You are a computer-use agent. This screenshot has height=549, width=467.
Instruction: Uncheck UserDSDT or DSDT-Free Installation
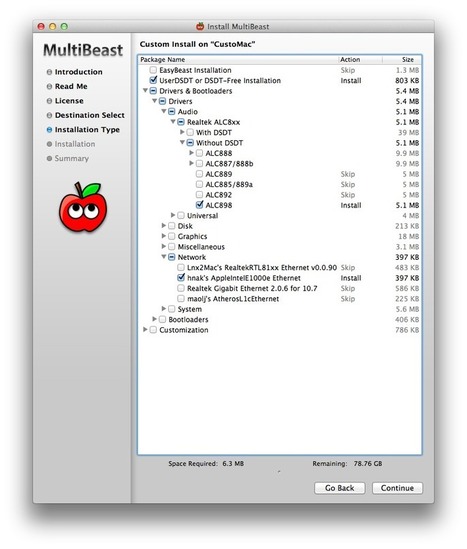point(153,81)
